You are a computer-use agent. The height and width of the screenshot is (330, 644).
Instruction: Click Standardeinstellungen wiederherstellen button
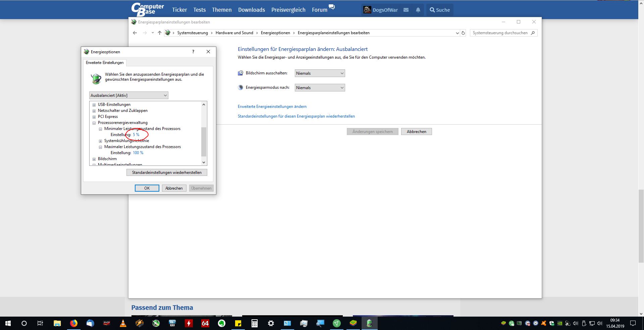click(167, 173)
